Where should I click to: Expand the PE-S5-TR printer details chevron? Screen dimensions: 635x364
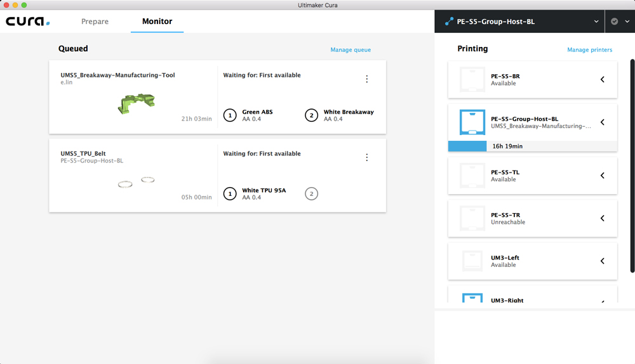(x=602, y=218)
